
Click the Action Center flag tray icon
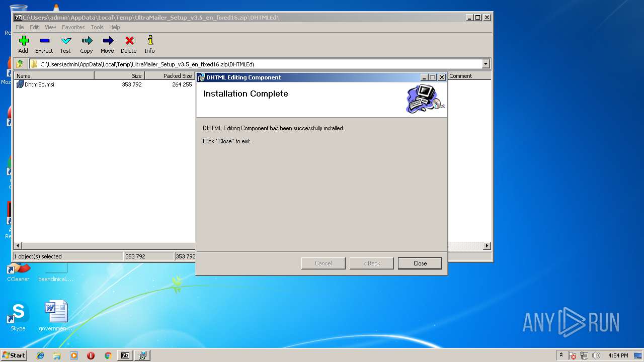572,355
